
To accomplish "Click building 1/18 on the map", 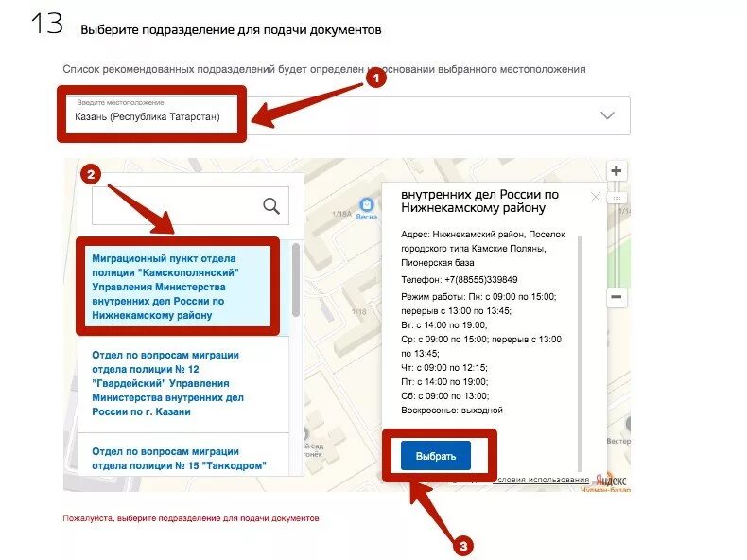I will click(358, 312).
